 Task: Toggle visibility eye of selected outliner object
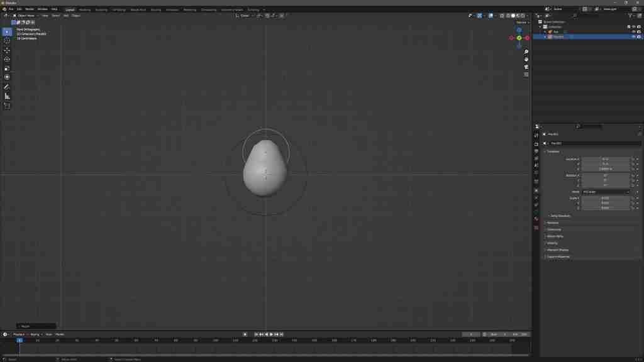tap(634, 36)
